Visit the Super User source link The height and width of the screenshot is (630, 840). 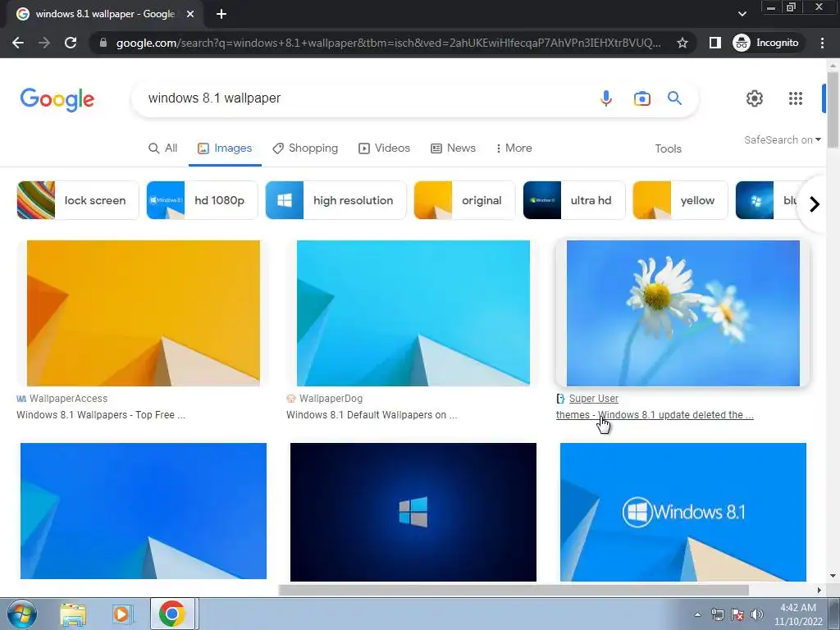594,399
